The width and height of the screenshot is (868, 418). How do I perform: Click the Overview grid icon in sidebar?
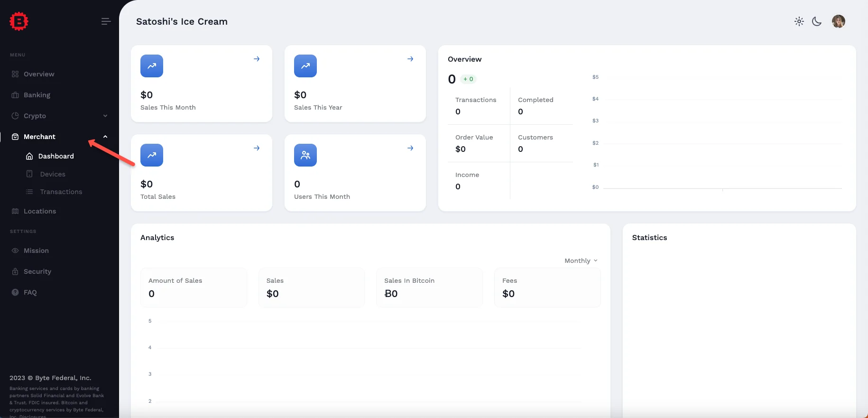(15, 74)
